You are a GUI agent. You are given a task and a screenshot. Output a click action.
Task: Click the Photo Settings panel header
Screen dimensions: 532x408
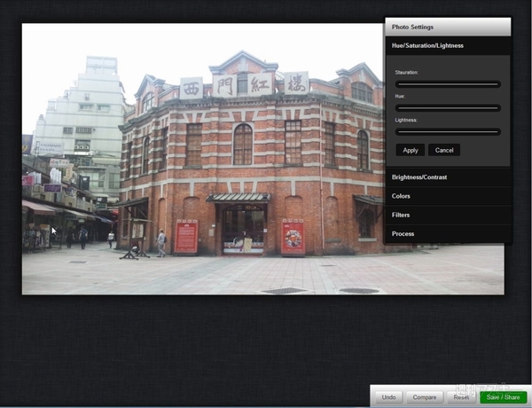click(448, 27)
